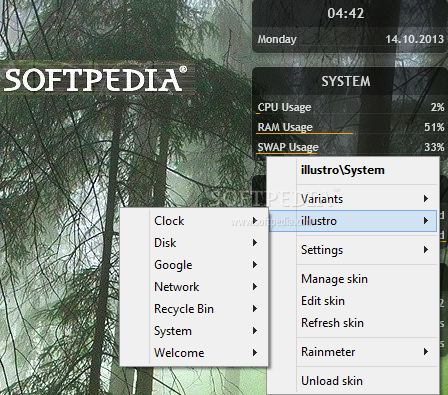448x395 pixels.
Task: Click the CPU Usage label
Action: click(x=284, y=107)
